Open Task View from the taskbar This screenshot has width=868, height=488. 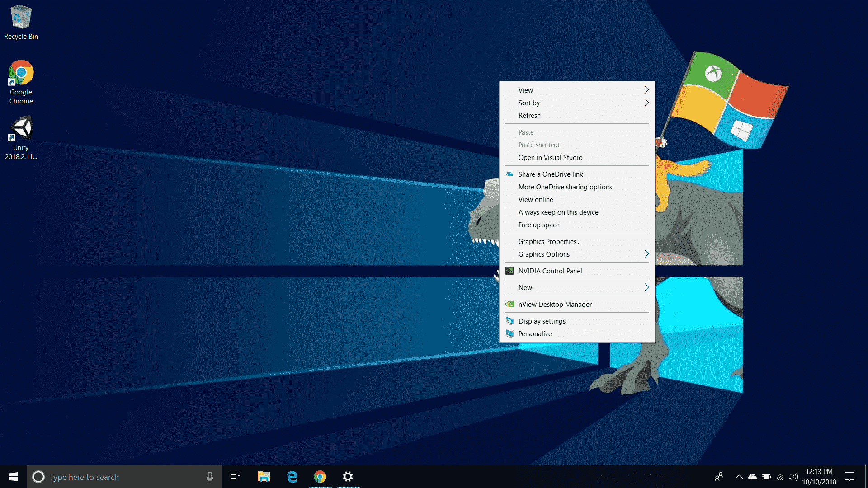[235, 477]
